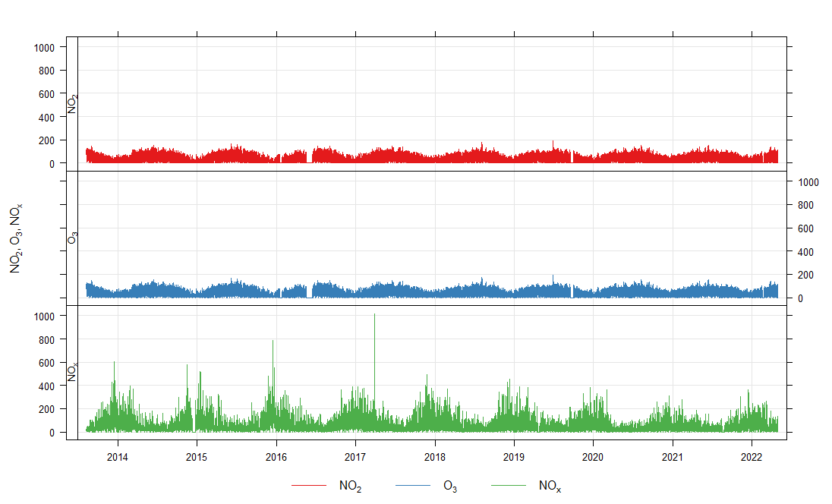
Task: Click the 1000 tick label of the NOx panel
Action: pyautogui.click(x=44, y=317)
